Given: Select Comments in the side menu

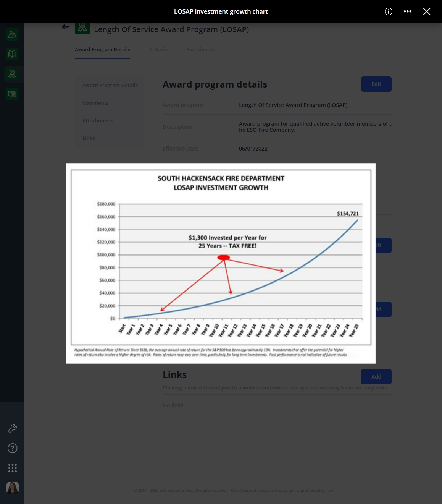Looking at the screenshot, I should 95,103.
